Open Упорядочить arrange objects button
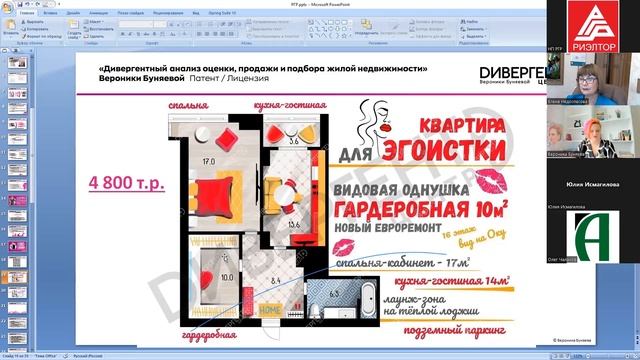Image resolution: width=640 pixels, height=360 pixels. (367, 27)
